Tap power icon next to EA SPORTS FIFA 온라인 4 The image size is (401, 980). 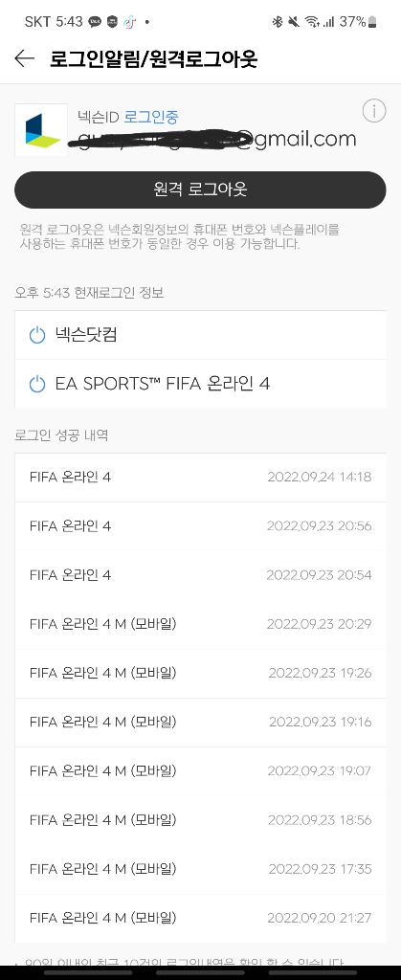(37, 384)
